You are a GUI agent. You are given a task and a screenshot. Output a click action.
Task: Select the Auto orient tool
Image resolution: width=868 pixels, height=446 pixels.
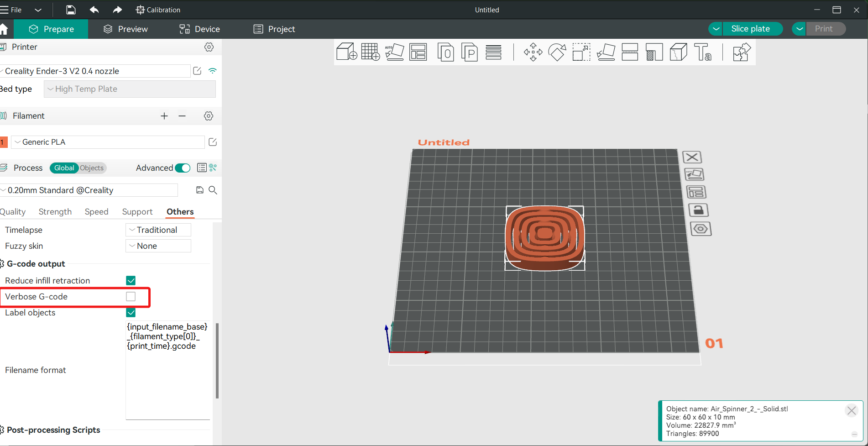(394, 52)
